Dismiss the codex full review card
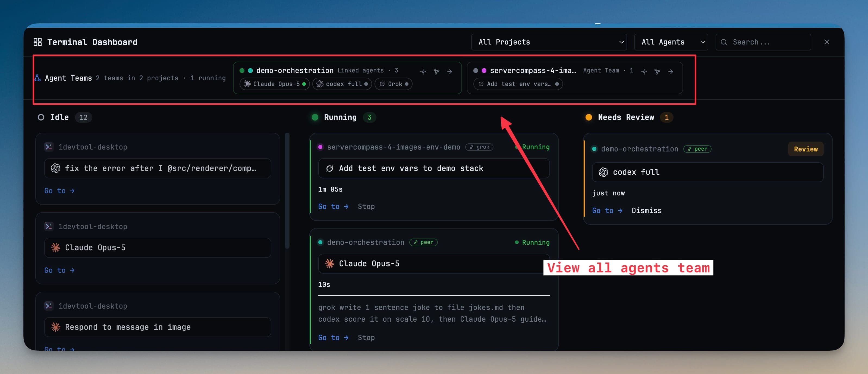868x374 pixels. coord(646,211)
